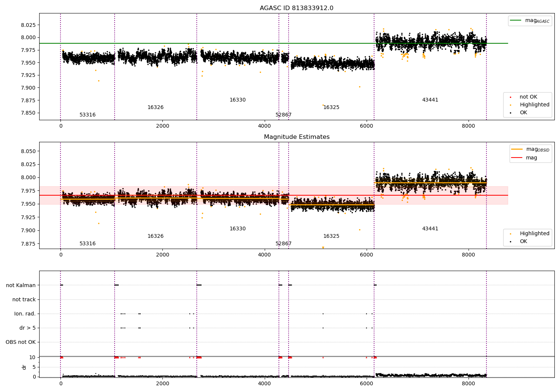Click x-tick 4000 under Magnitude Estimates plot

click(264, 255)
